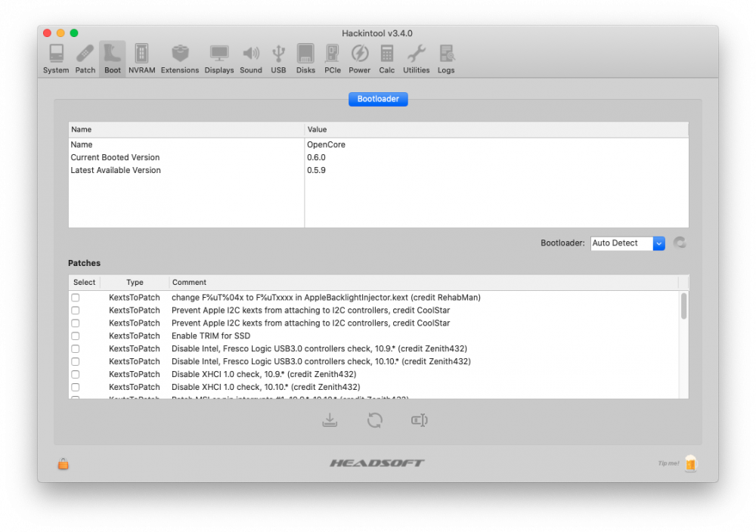The image size is (756, 532).
Task: Check the USB3.0 controllers check 10.9.* checkbox
Action: tap(75, 349)
